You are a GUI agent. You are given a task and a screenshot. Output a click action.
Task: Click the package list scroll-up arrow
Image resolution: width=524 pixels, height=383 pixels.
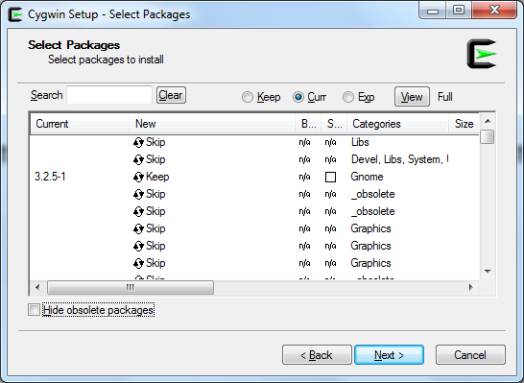[x=488, y=121]
